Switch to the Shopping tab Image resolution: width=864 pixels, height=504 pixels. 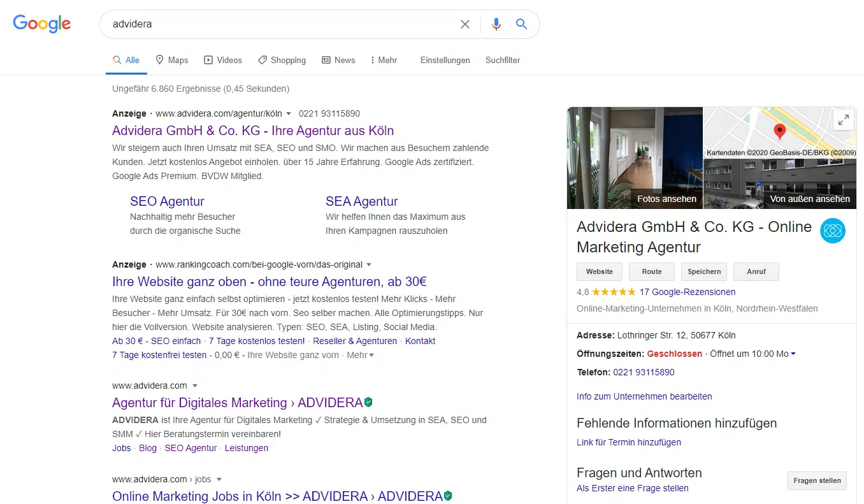(282, 60)
